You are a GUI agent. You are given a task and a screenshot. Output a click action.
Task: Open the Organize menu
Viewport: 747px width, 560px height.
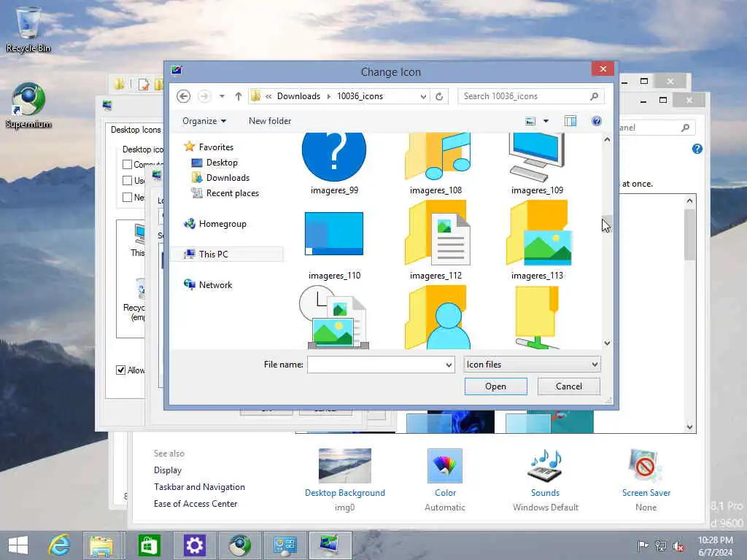tap(204, 121)
